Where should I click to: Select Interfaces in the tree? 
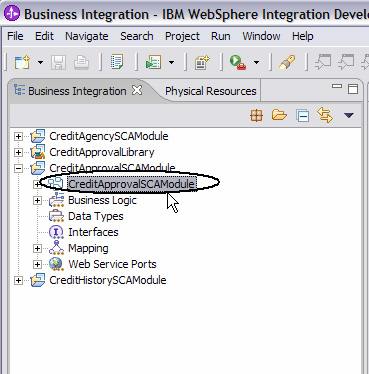tap(93, 232)
